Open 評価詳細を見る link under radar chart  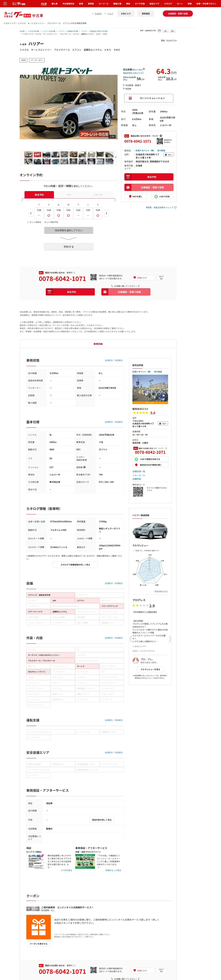[161, 592]
